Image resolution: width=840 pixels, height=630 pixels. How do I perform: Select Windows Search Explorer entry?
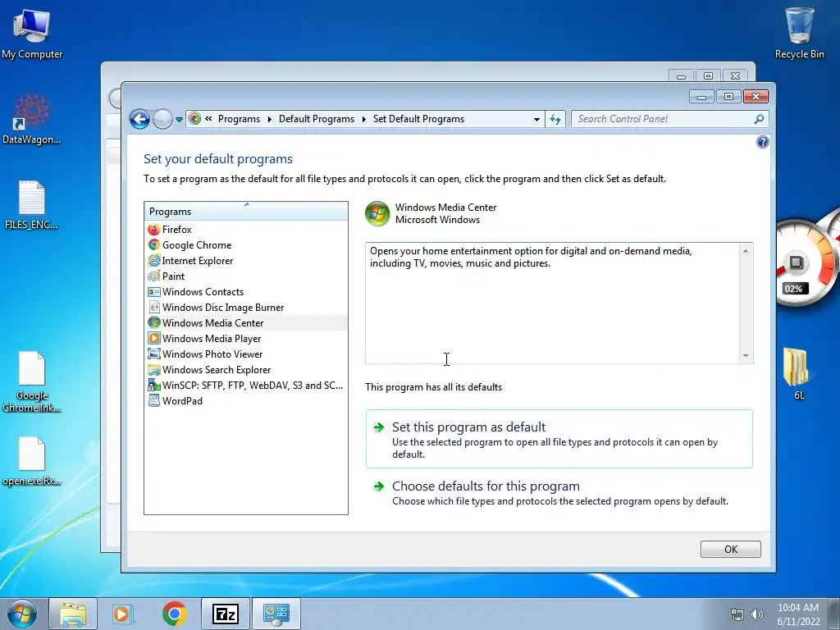coord(246,369)
